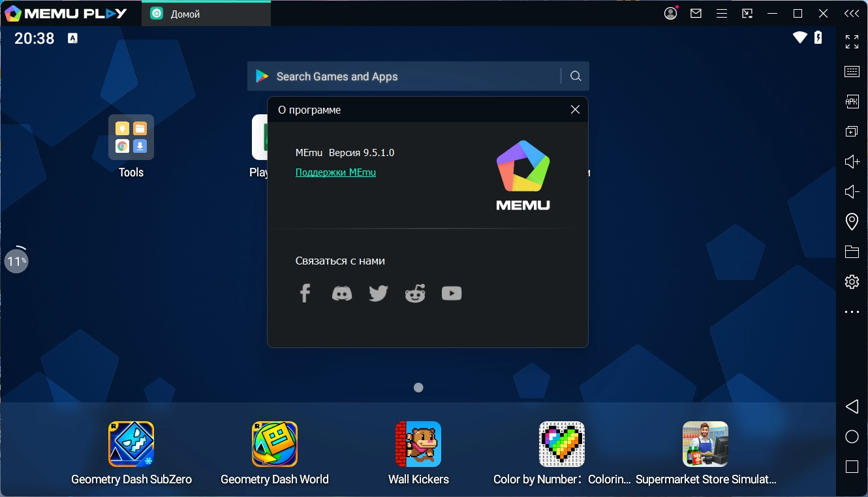
Task: Close the MEmu Play window
Action: (x=824, y=13)
